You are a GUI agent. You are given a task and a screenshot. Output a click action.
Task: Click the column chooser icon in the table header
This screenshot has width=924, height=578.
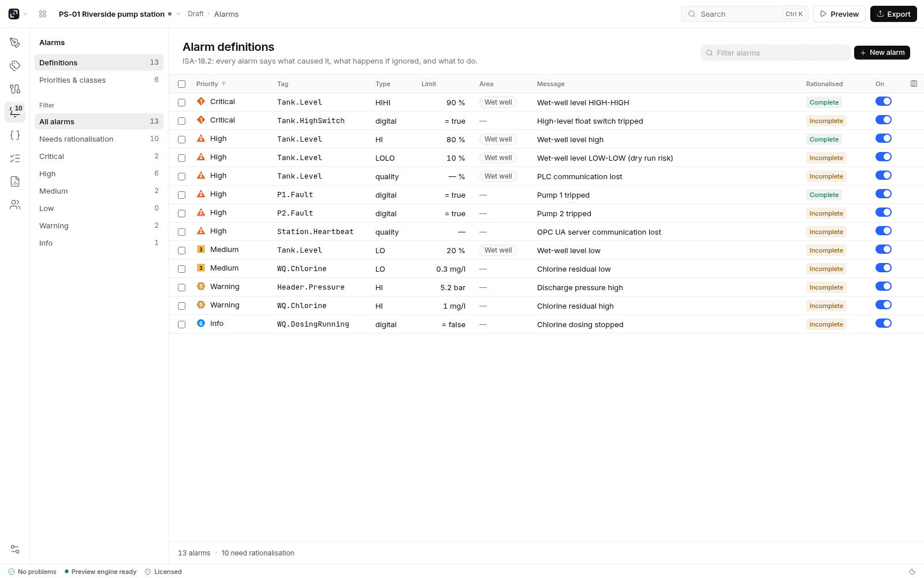914,84
